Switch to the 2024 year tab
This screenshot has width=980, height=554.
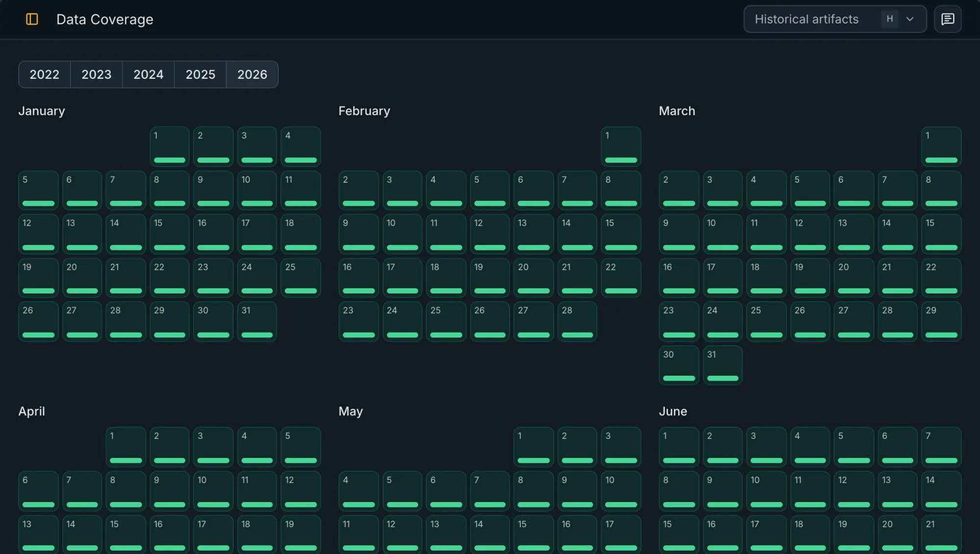148,74
